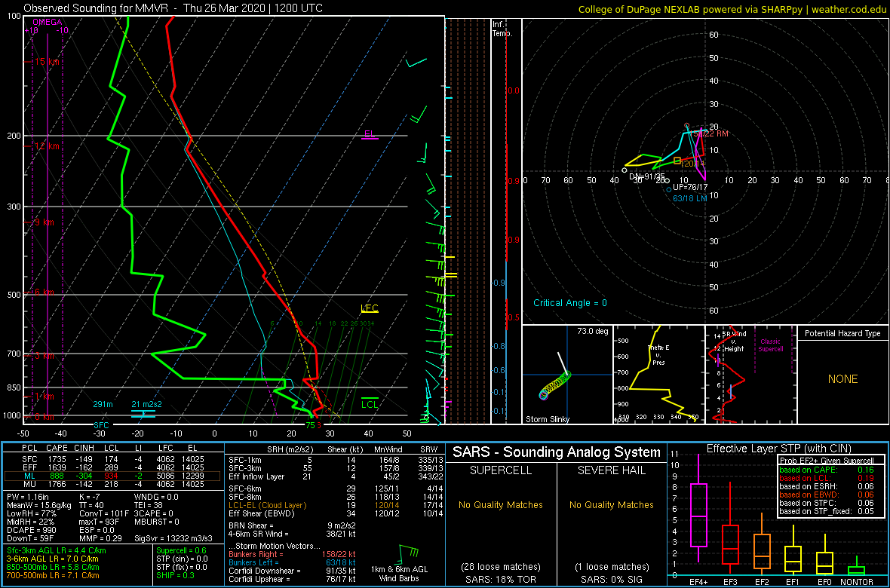Click the 'Inf. Temp.' column header
Screen dimensions: 890x588
click(x=502, y=29)
